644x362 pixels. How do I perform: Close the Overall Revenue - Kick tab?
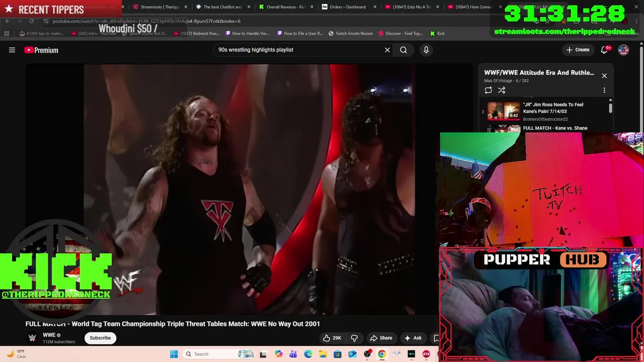(x=312, y=7)
